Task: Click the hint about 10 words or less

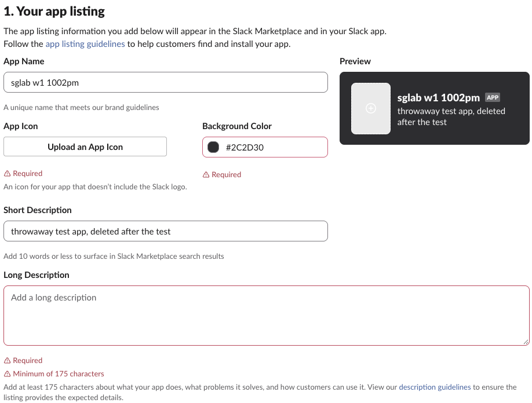Action: 114,257
